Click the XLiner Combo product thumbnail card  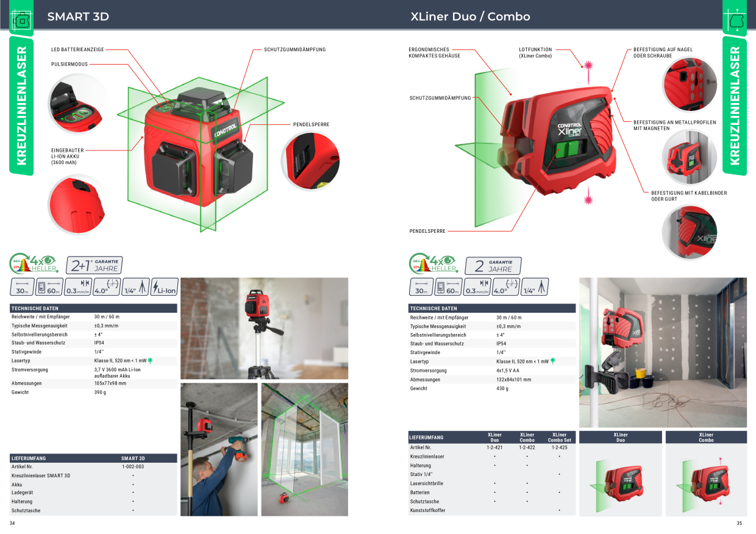click(706, 474)
